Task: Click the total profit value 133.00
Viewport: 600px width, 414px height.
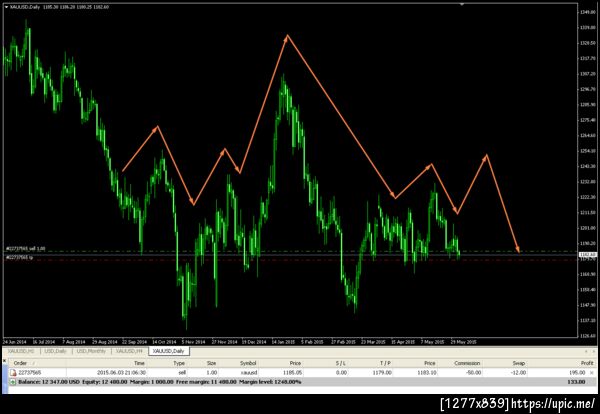Action: coord(577,382)
